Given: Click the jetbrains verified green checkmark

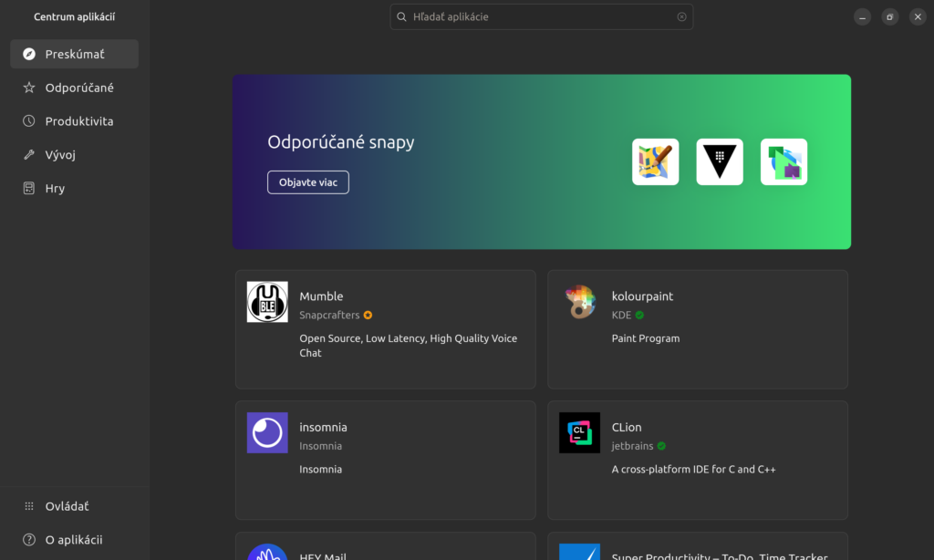Looking at the screenshot, I should pos(662,446).
